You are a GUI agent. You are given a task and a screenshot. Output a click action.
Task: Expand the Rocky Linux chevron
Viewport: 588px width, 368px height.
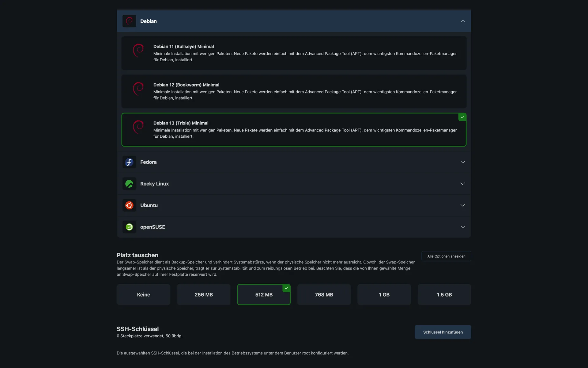pyautogui.click(x=463, y=184)
